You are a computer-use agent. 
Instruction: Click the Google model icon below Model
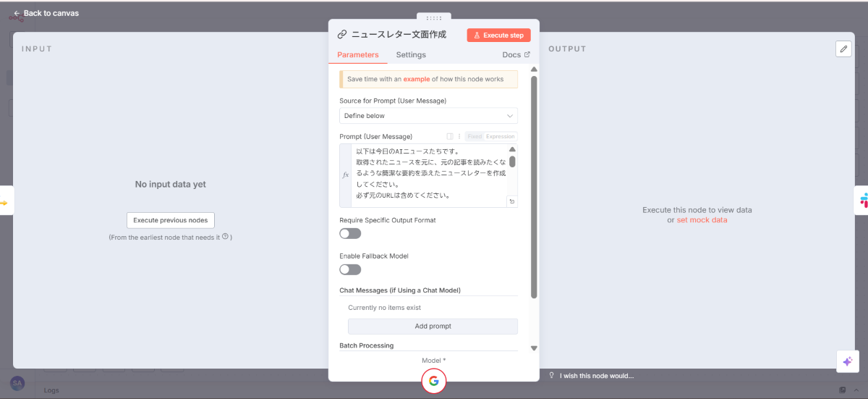pyautogui.click(x=433, y=381)
